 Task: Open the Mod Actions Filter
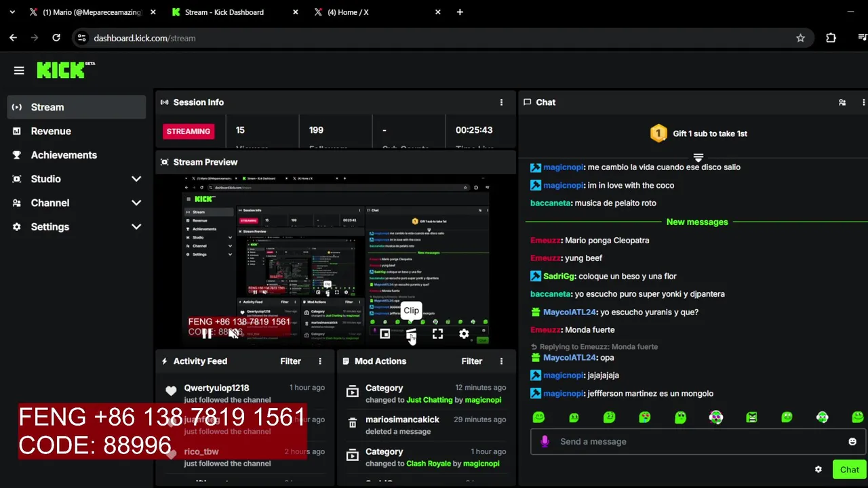(x=472, y=361)
